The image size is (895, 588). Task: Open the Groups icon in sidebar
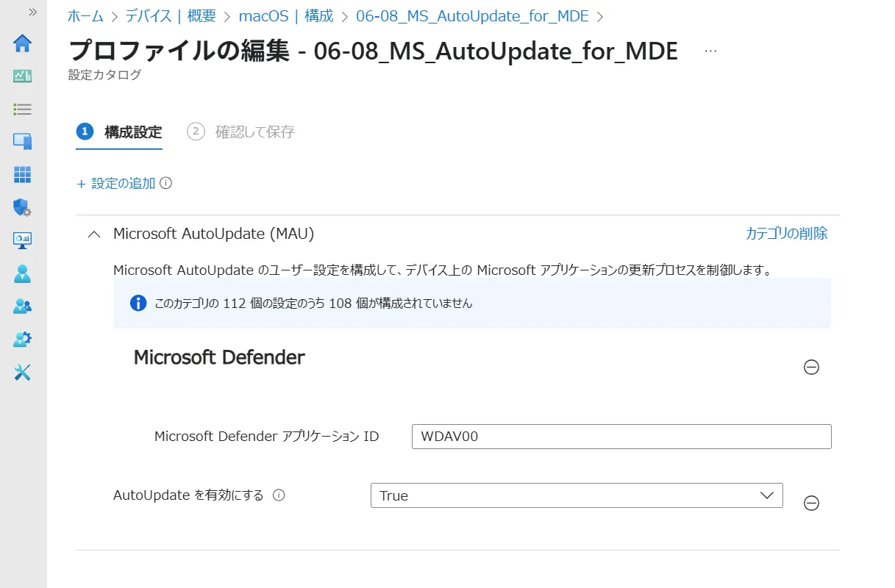(x=23, y=306)
